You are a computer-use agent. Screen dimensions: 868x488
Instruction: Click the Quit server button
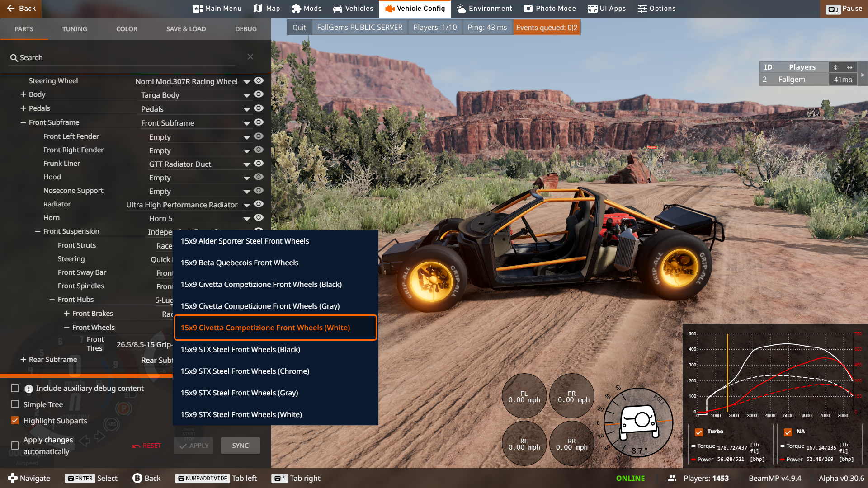(299, 28)
